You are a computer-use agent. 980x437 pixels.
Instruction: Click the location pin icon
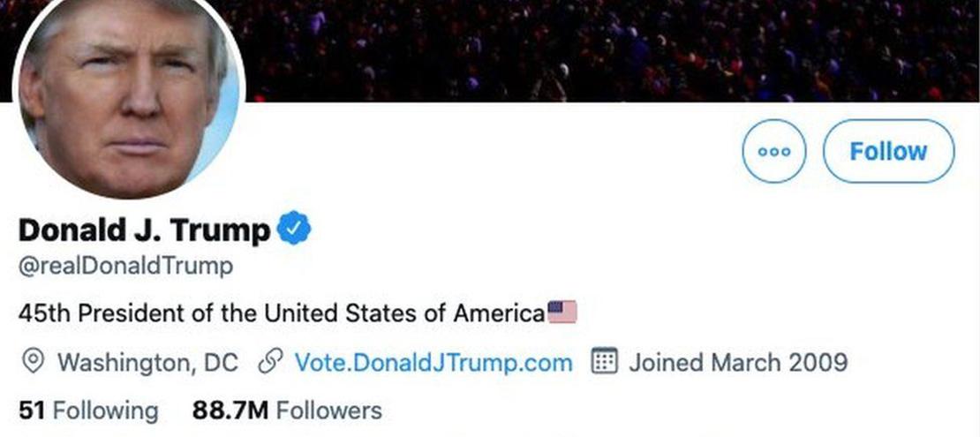point(34,362)
